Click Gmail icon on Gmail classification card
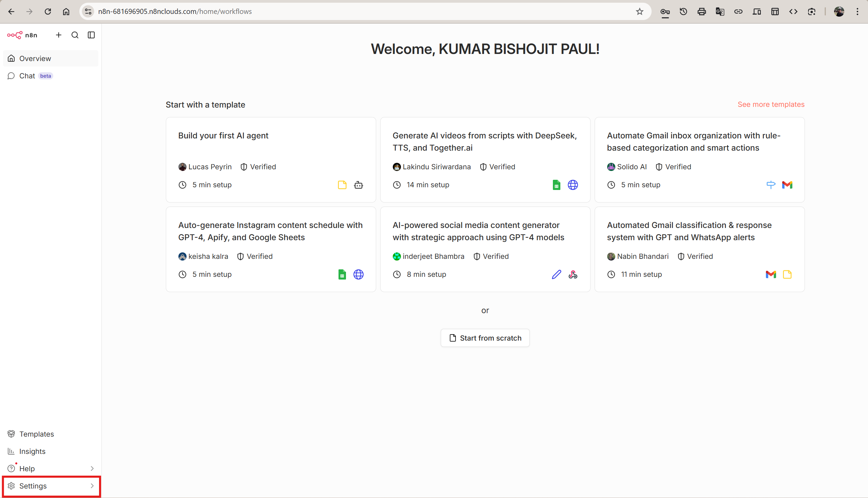Image resolution: width=868 pixels, height=498 pixels. click(771, 275)
